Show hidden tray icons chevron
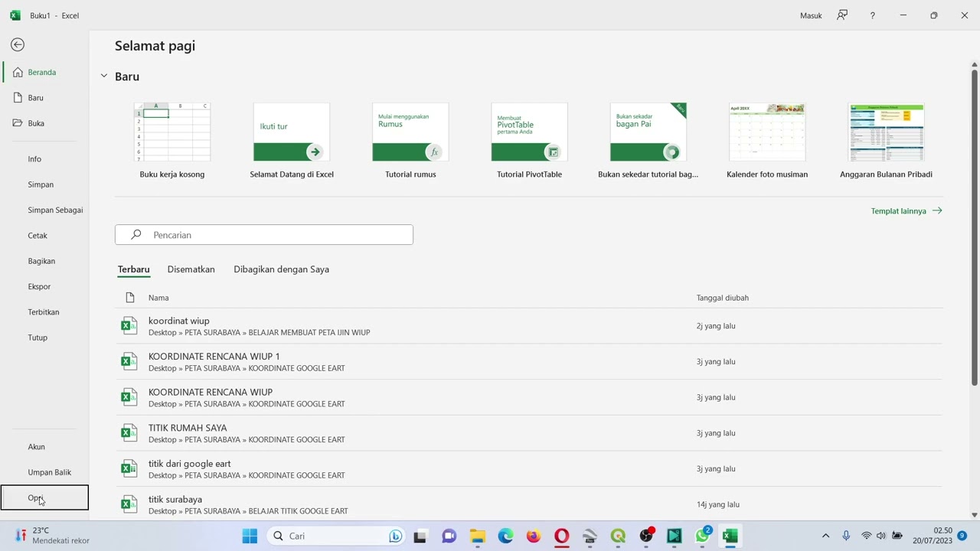Image resolution: width=980 pixels, height=551 pixels. (825, 536)
